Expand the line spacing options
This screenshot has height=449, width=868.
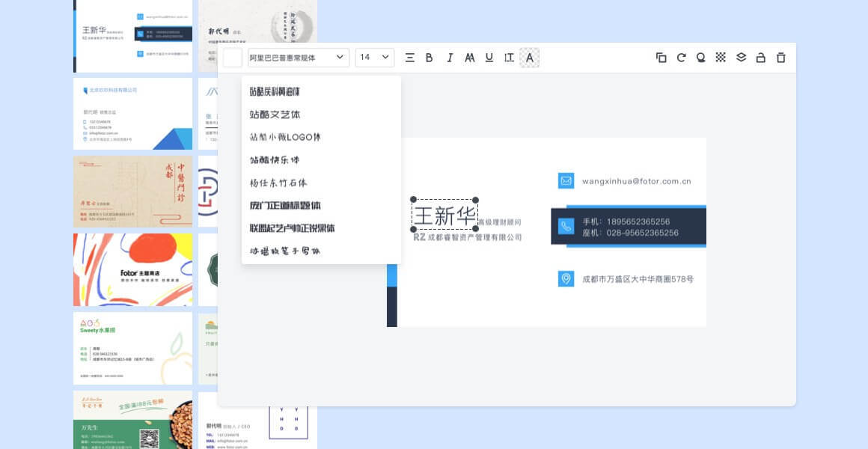tap(508, 58)
